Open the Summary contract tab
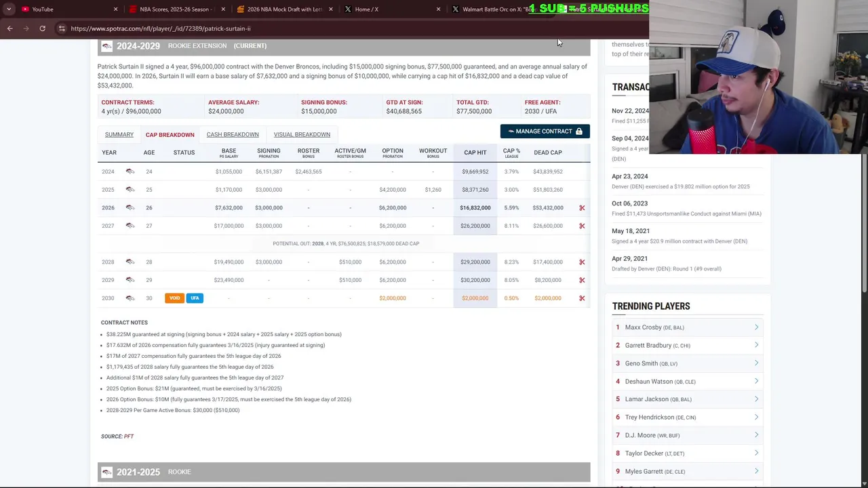Image resolution: width=868 pixels, height=488 pixels. coord(119,134)
